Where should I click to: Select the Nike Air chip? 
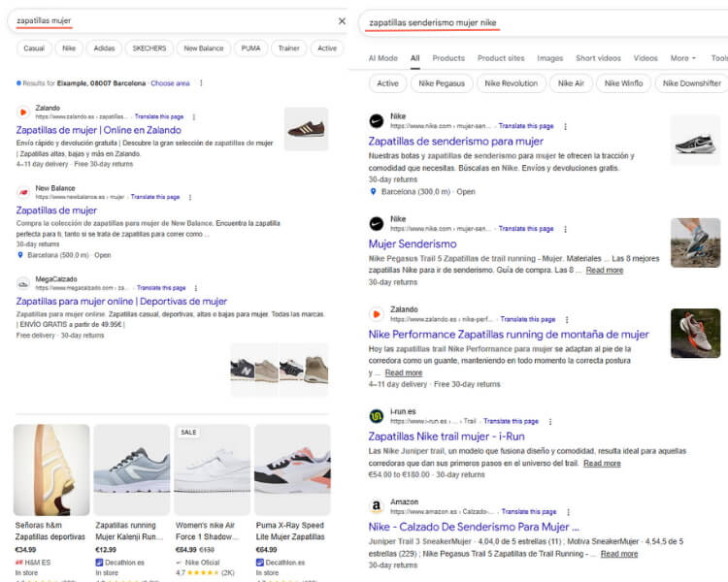click(x=571, y=83)
